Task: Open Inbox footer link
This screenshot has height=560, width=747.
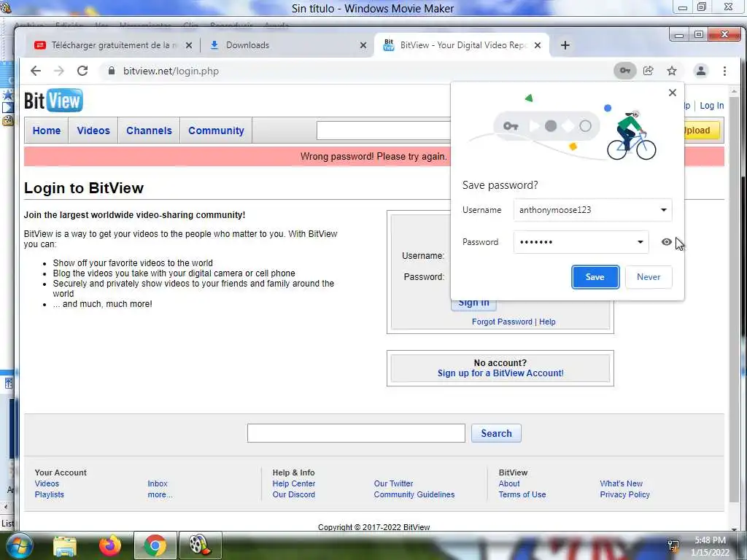Action: coord(158,484)
